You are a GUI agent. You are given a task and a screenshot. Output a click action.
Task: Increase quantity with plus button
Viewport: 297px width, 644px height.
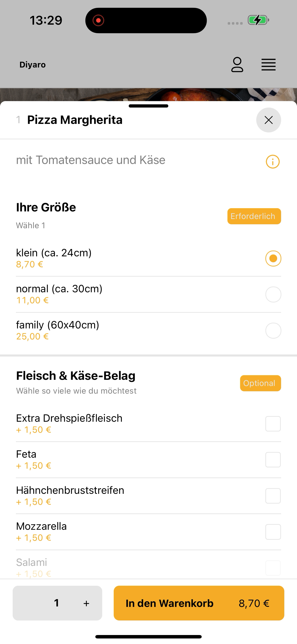point(86,603)
